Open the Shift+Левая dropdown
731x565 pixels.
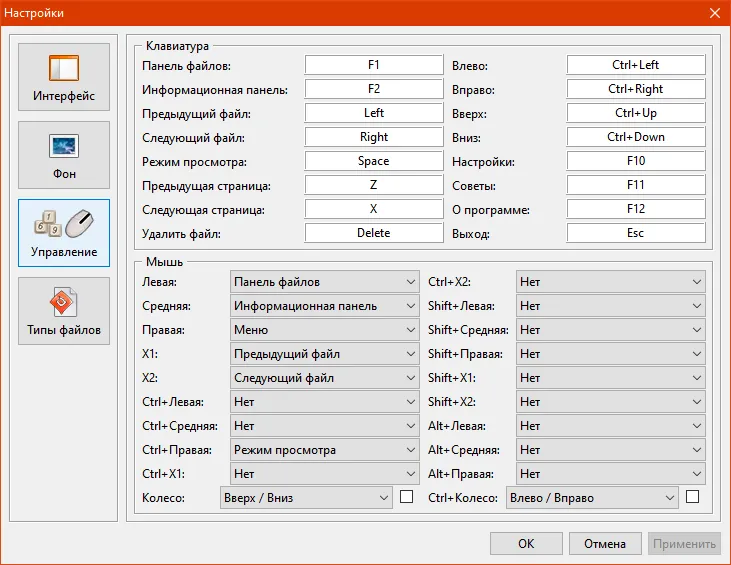pyautogui.click(x=611, y=306)
